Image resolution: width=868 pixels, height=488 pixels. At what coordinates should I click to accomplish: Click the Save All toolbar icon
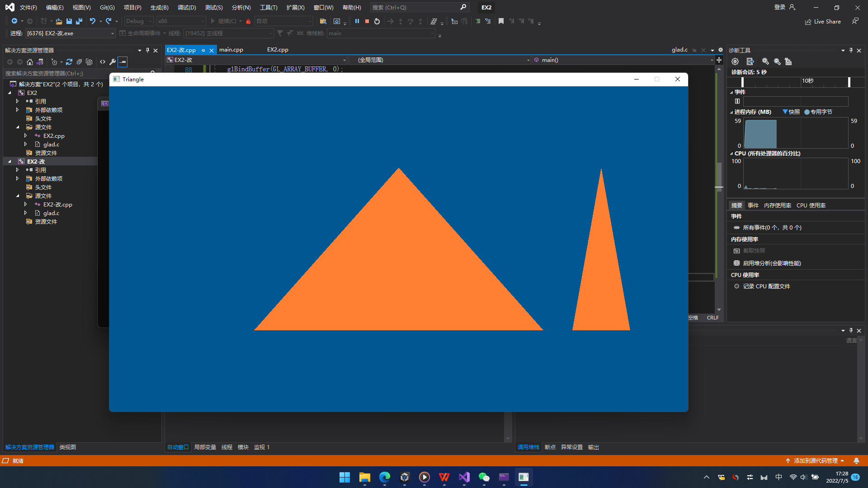[x=79, y=21]
